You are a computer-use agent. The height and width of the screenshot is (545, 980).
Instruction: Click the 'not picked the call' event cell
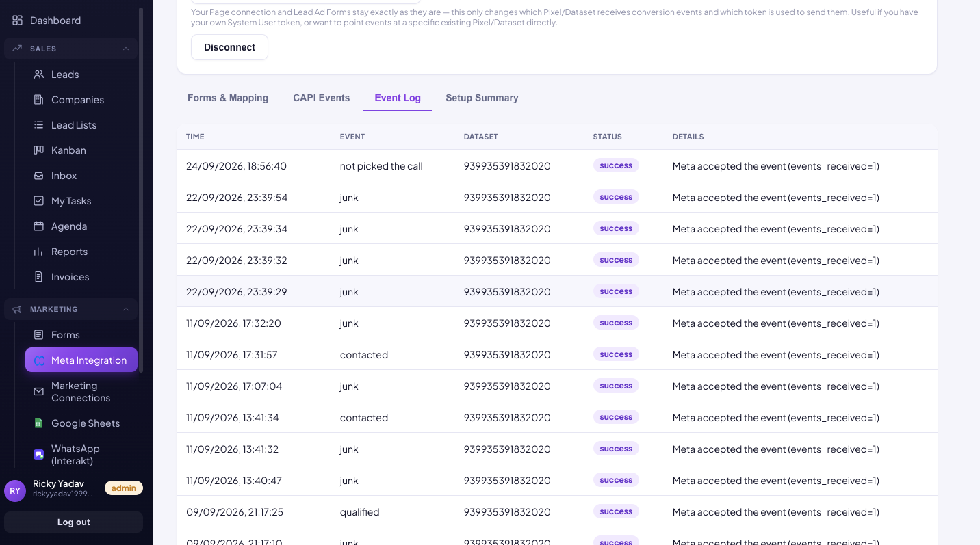click(381, 166)
